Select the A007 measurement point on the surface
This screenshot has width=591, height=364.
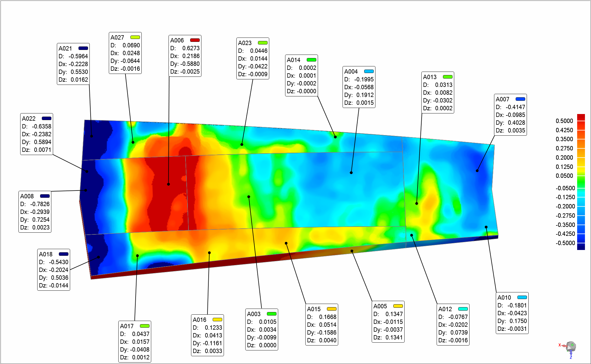pyautogui.click(x=477, y=171)
